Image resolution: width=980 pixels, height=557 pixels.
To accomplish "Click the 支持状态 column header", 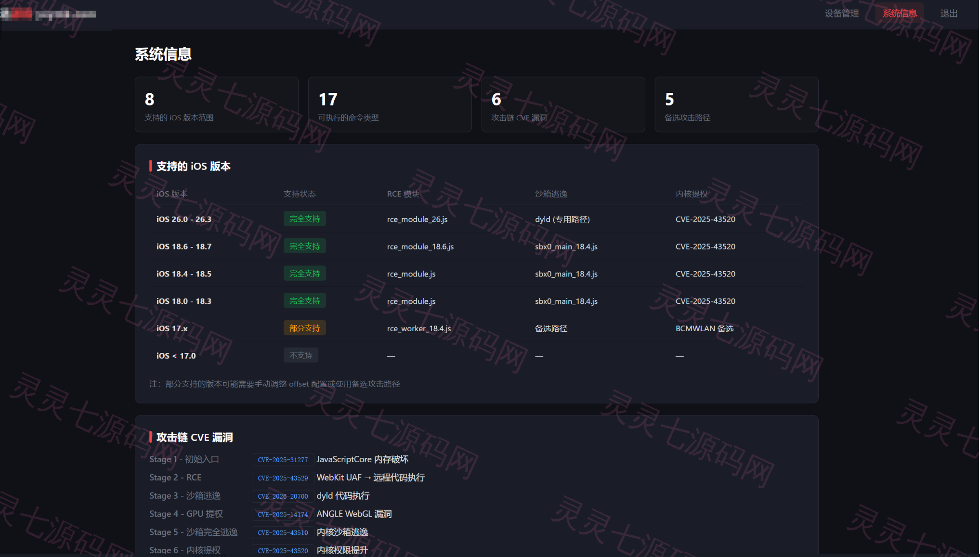I will (x=300, y=194).
